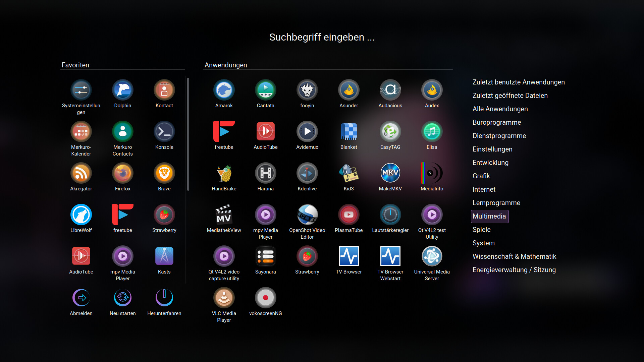This screenshot has width=644, height=362.
Task: Start MakeMKV
Action: (x=390, y=177)
